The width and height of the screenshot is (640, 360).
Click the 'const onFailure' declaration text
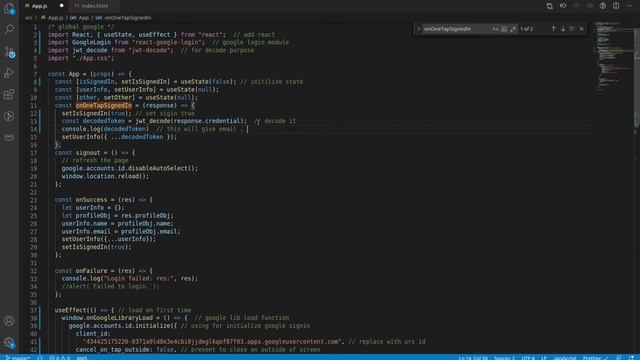81,271
